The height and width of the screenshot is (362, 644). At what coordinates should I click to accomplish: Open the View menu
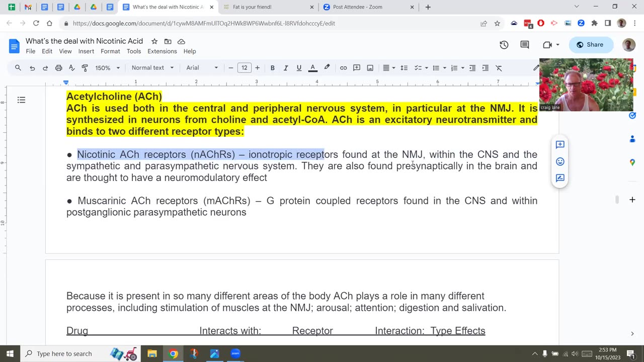coord(65,51)
